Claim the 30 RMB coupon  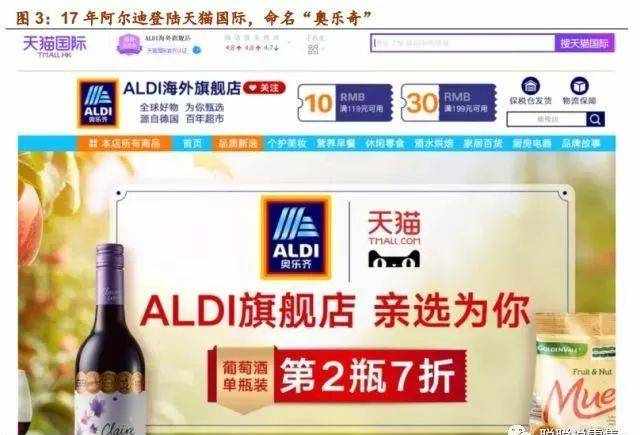[449, 103]
